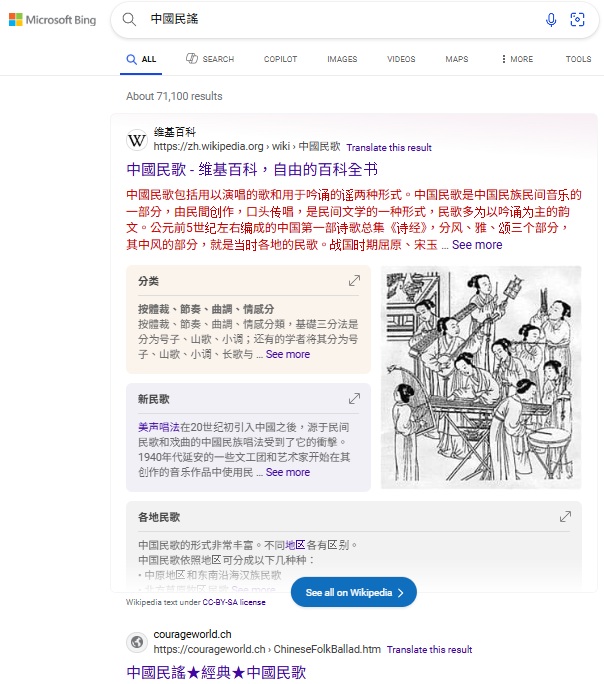
Task: Expand the 新民歌 card
Action: (354, 398)
